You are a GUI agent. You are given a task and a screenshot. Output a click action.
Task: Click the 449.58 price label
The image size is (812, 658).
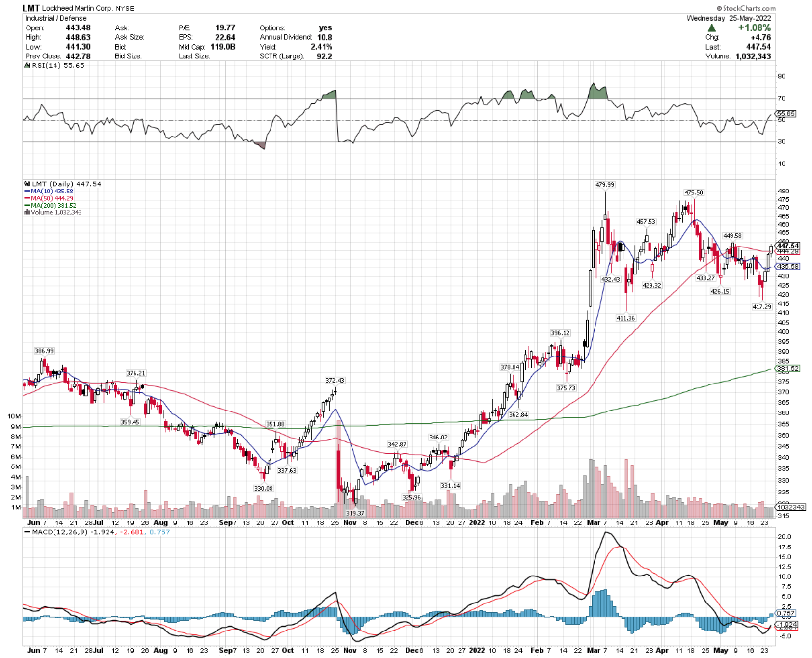tap(732, 236)
